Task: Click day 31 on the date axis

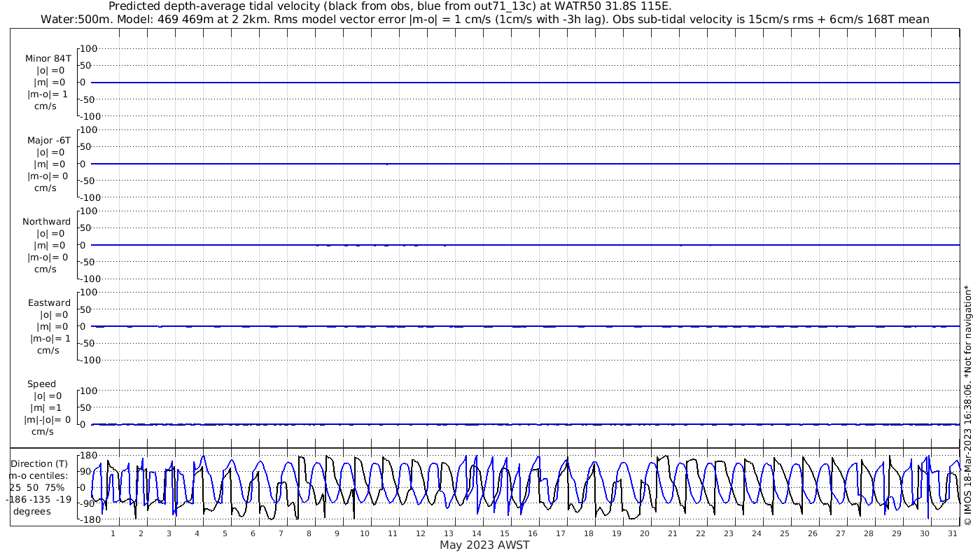Action: pos(952,533)
